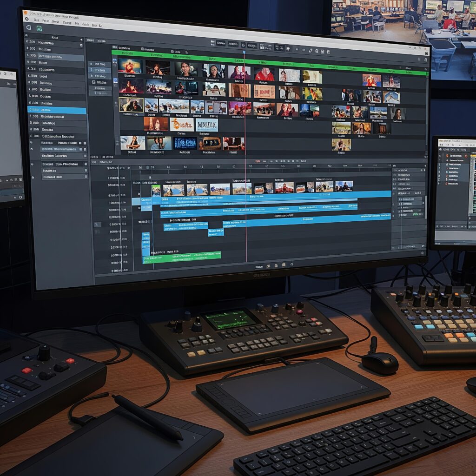The width and height of the screenshot is (476, 476).
Task: Select the small standalone blue clip on the timeline
Action: coord(216,232)
